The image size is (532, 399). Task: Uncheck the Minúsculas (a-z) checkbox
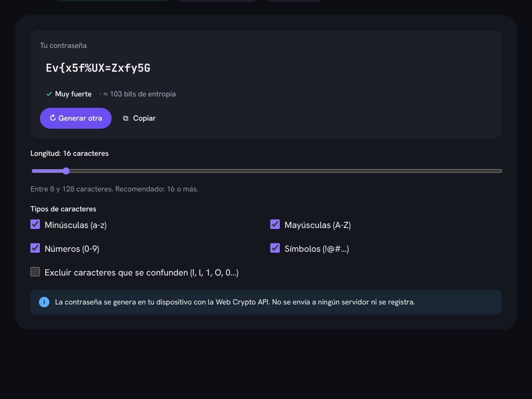coord(35,224)
